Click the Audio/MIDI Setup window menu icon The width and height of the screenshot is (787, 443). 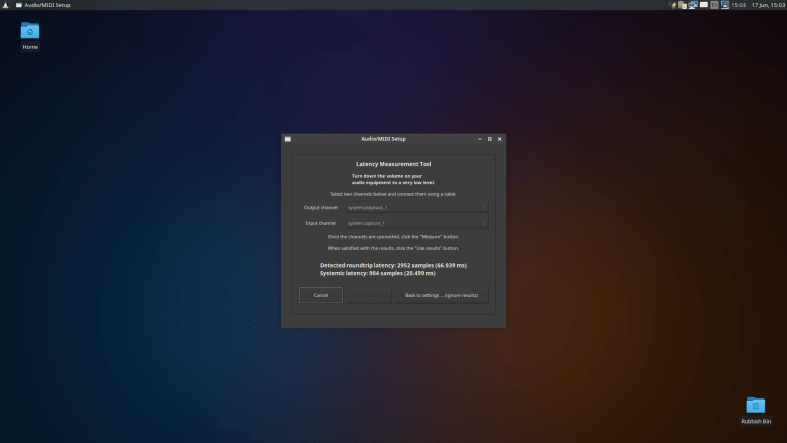point(288,139)
